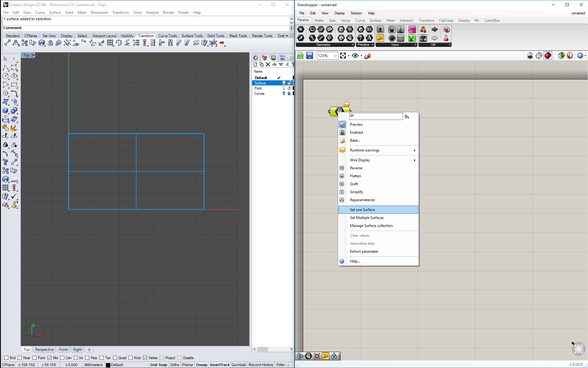This screenshot has height=368, width=588.
Task: Uncheck the Vertex osnap checkbox
Action: point(145,358)
